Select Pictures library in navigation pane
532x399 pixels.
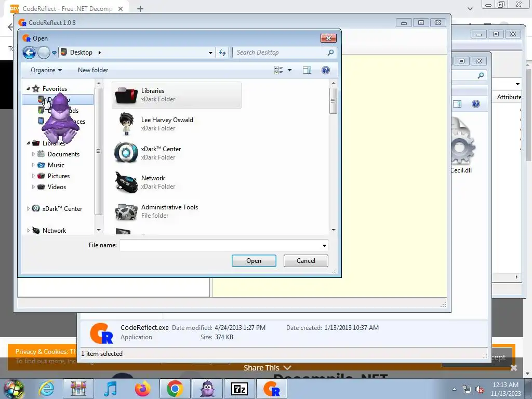coord(58,176)
